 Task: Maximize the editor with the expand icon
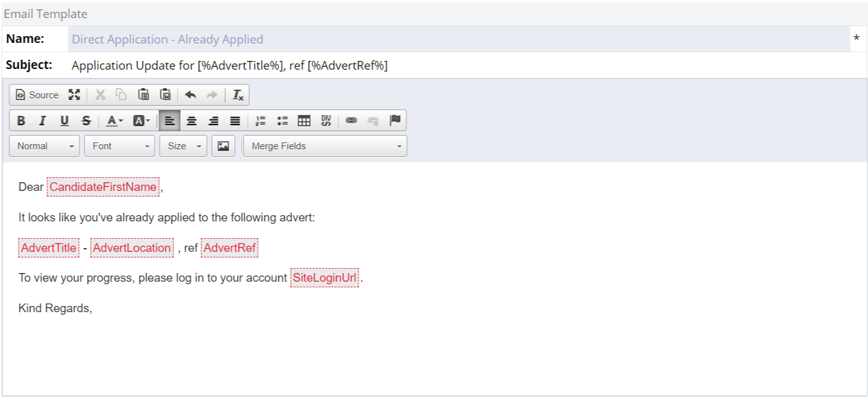(x=75, y=95)
